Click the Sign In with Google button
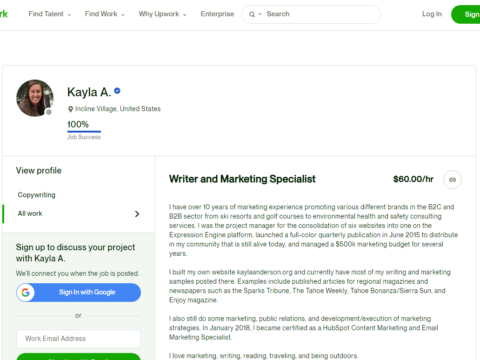 (79, 292)
